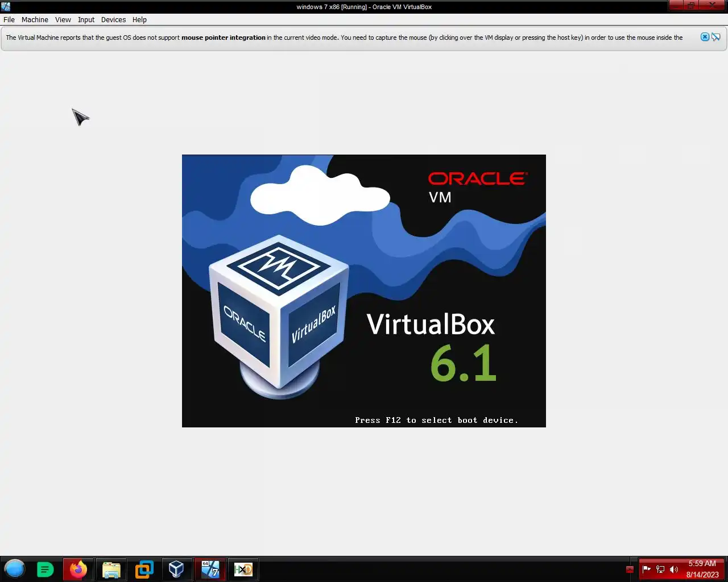This screenshot has height=582, width=728.
Task: Open the volume speaker tray icon
Action: click(674, 569)
